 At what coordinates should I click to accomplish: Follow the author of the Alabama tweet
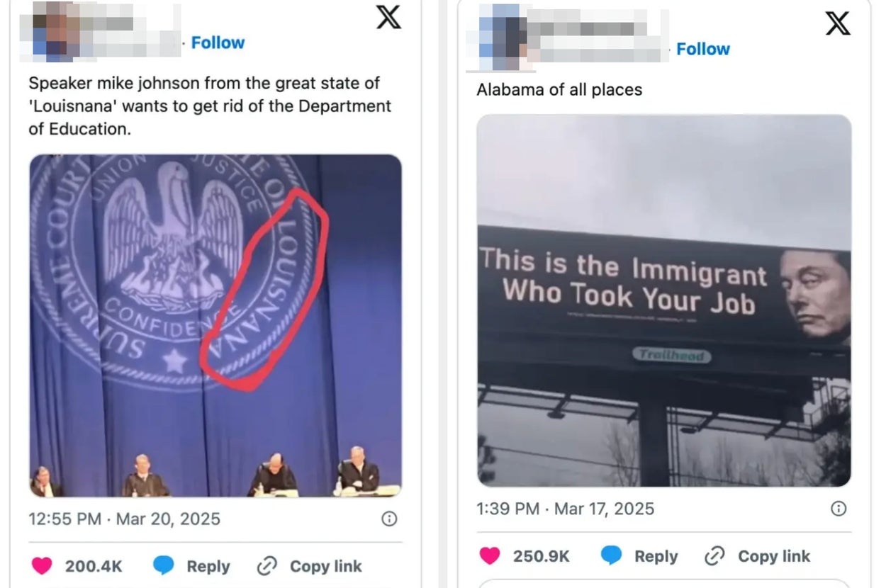pyautogui.click(x=703, y=49)
